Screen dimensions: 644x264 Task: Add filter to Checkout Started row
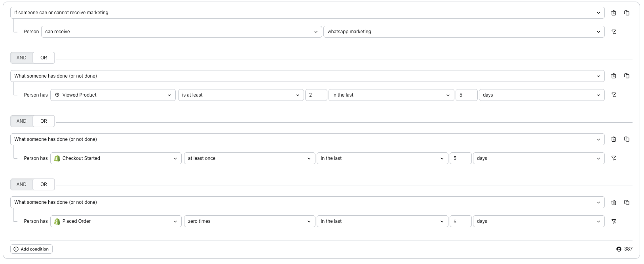point(614,158)
